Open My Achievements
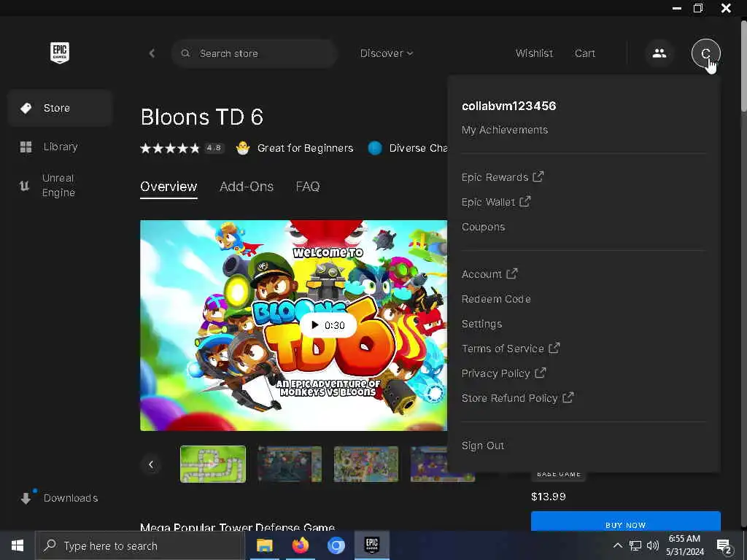The image size is (747, 560). tap(505, 130)
